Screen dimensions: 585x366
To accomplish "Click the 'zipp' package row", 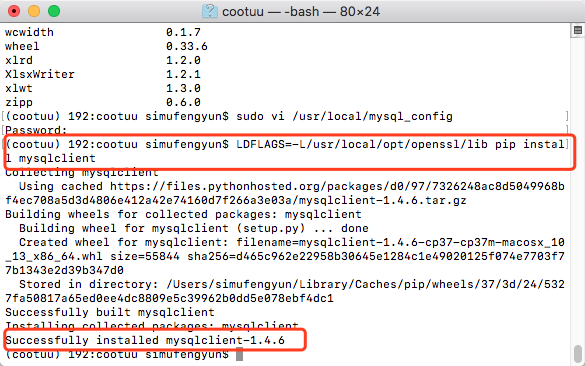I will click(x=103, y=102).
